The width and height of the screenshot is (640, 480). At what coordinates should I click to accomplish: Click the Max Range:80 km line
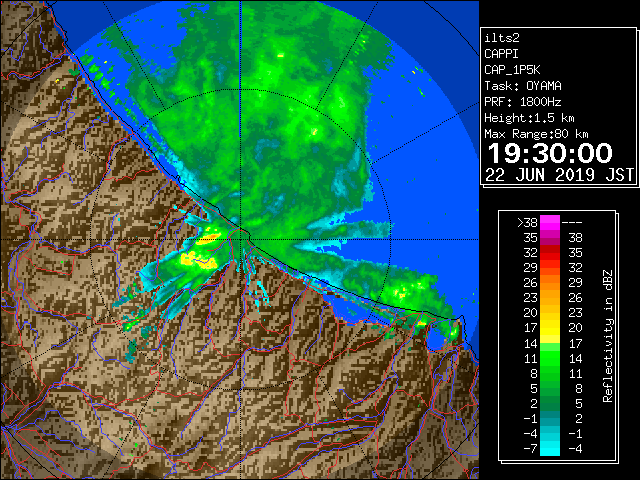pyautogui.click(x=536, y=134)
